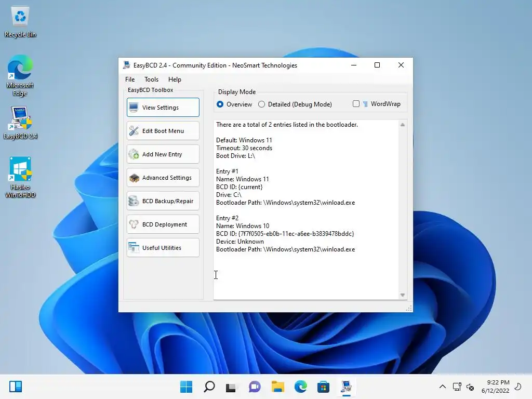Click the window resize grip
This screenshot has height=399, width=532.
click(409, 308)
